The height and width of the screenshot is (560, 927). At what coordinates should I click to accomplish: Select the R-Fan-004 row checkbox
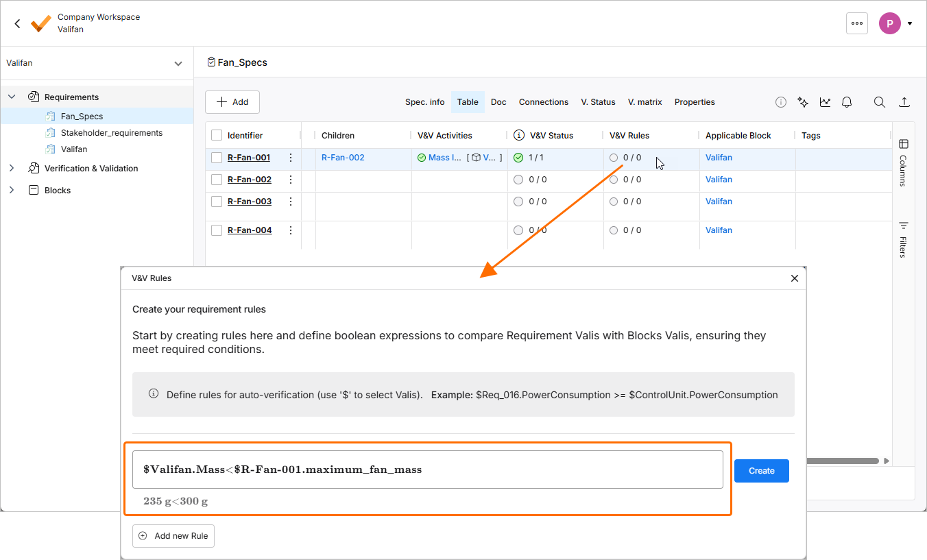[x=217, y=230]
